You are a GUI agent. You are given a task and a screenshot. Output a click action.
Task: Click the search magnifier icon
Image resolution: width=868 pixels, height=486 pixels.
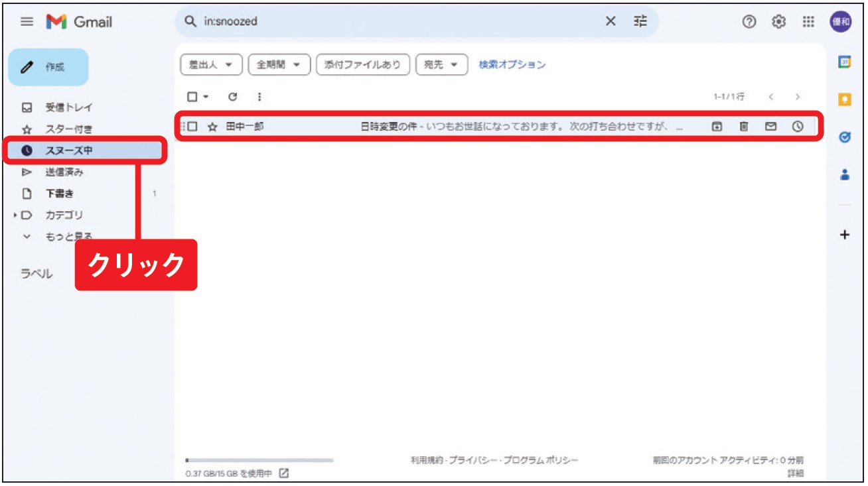coord(191,22)
